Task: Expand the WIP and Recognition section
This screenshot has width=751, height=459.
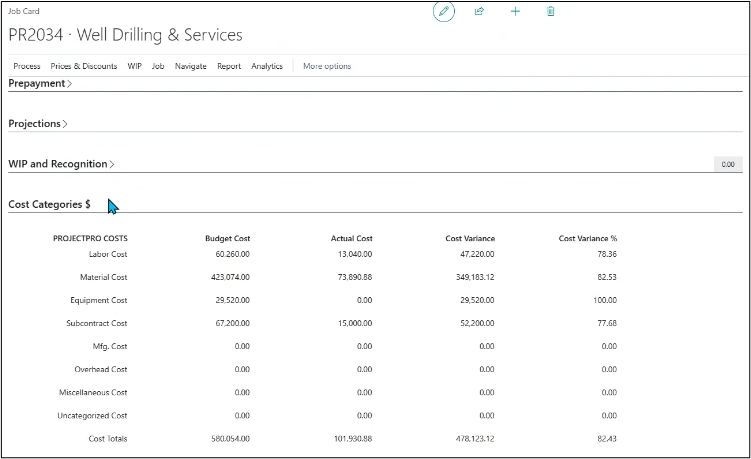Action: coord(61,164)
